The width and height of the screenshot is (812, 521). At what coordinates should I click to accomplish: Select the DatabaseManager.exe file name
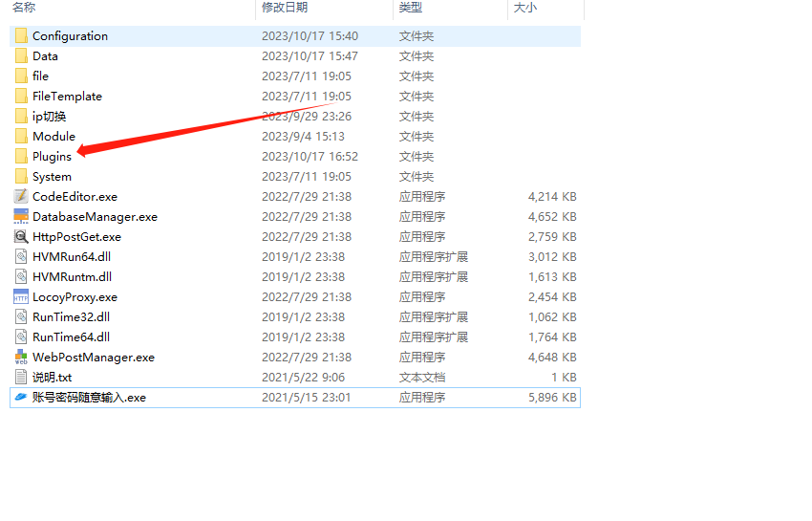point(95,217)
